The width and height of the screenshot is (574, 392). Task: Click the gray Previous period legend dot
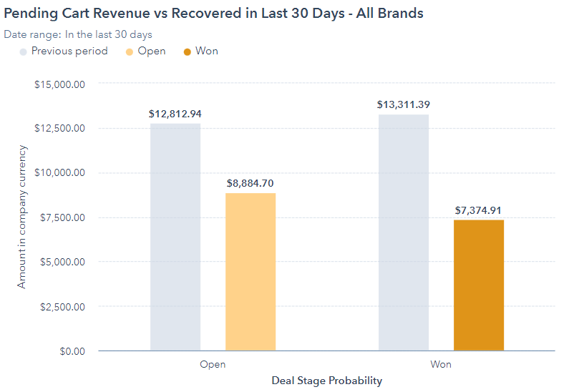(23, 52)
